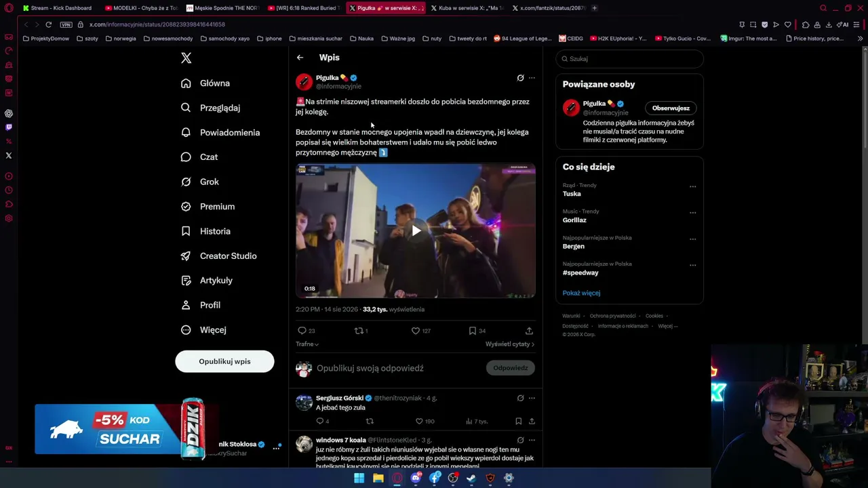
Task: Open more options on windows 7 koala reply
Action: [532, 440]
